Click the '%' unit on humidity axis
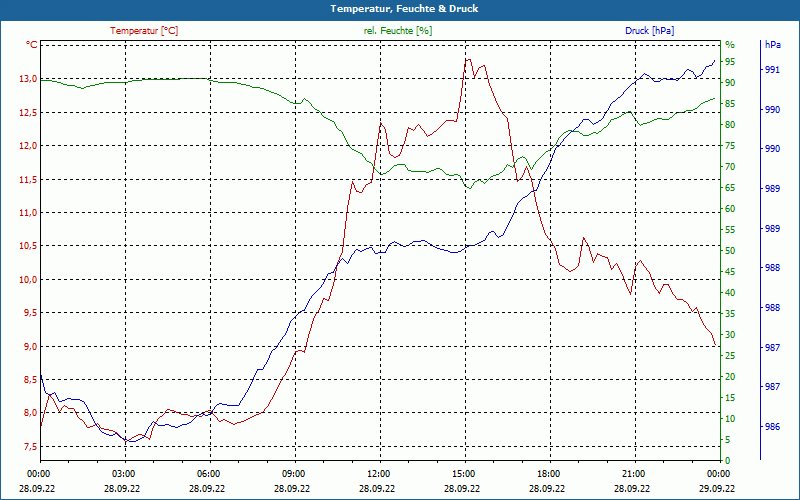800x500 pixels. (x=730, y=44)
